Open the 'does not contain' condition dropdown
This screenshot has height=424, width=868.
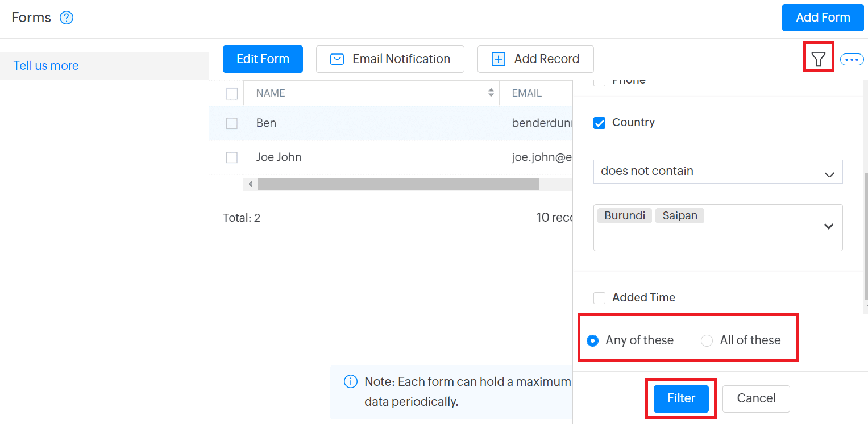(717, 172)
